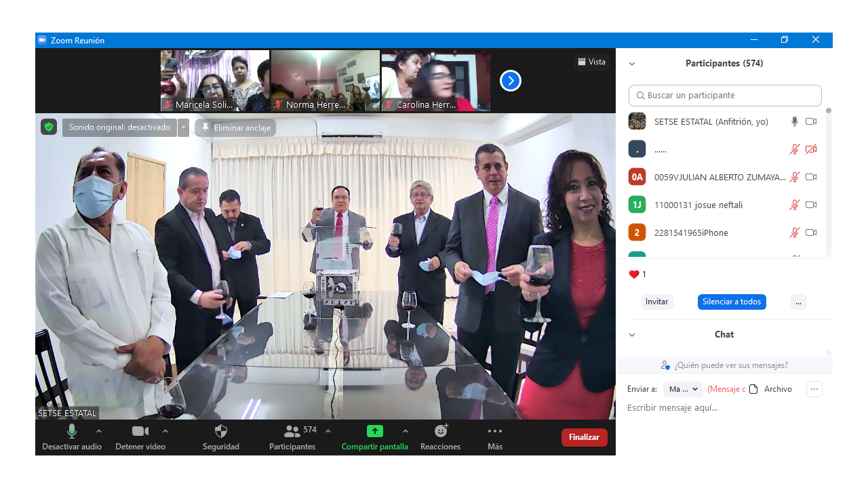Click the 0A red avatar badge

(637, 177)
